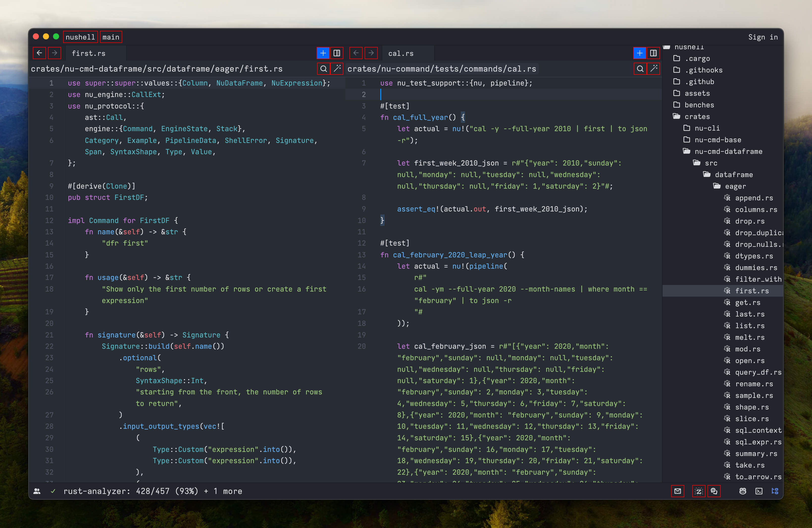Image resolution: width=812 pixels, height=528 pixels.
Task: Open notifications panel envelope icon
Action: [677, 491]
